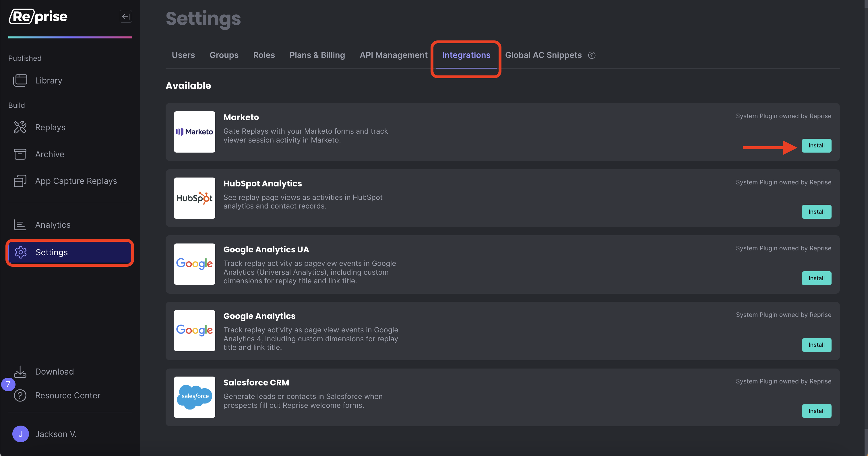Click the help icon beside Global AC Snippets
The width and height of the screenshot is (868, 456).
pyautogui.click(x=592, y=55)
